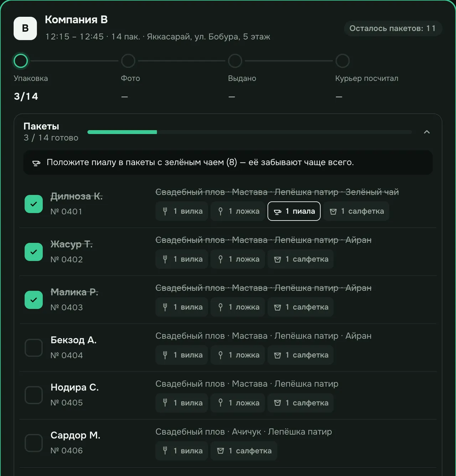Uncheck the Малика Р. package checkbox
Image resolution: width=456 pixels, height=476 pixels.
coord(33,300)
